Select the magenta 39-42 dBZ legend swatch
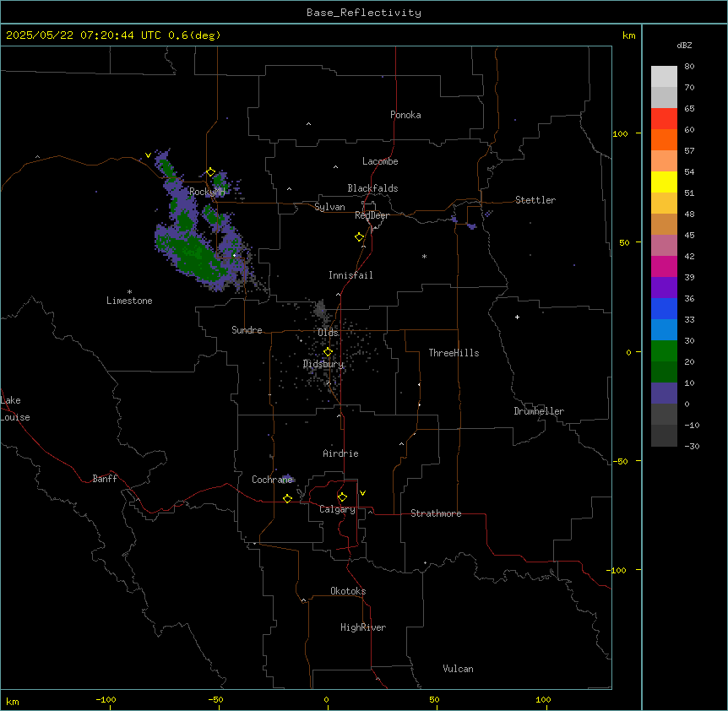Viewport: 728px width, 711px height. point(664,266)
